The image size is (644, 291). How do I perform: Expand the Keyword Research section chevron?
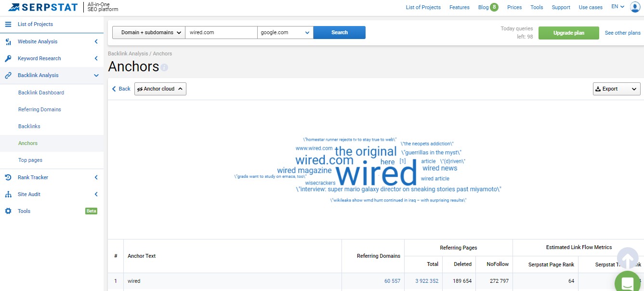[x=96, y=58]
